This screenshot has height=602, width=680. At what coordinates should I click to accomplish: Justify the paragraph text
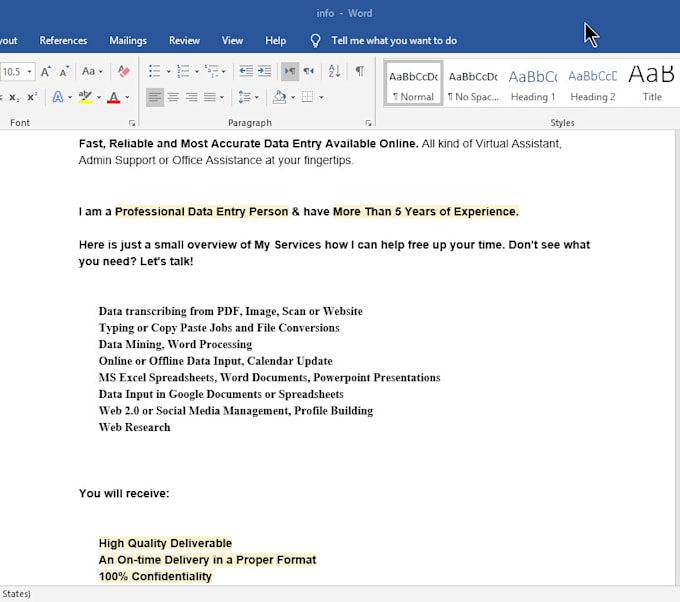click(x=210, y=97)
